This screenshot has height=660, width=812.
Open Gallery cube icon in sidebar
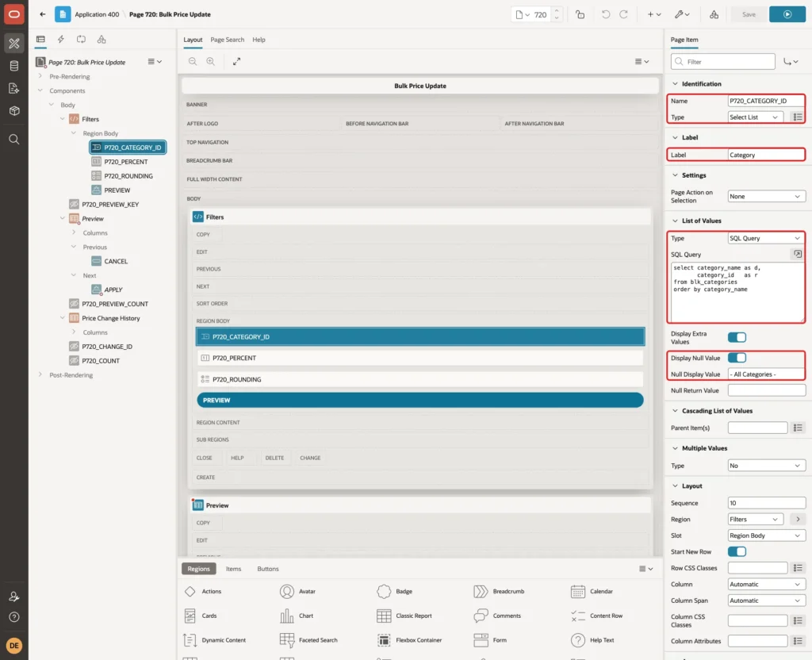(14, 111)
